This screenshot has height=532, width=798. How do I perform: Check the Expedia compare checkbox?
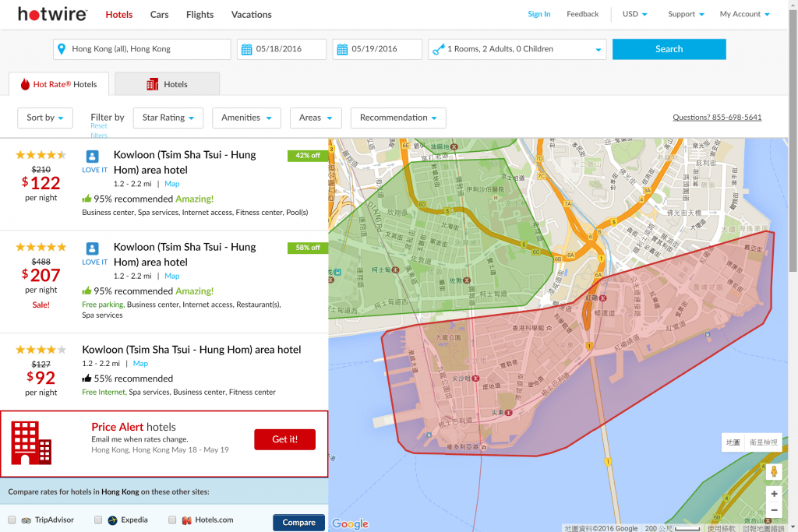pos(98,520)
